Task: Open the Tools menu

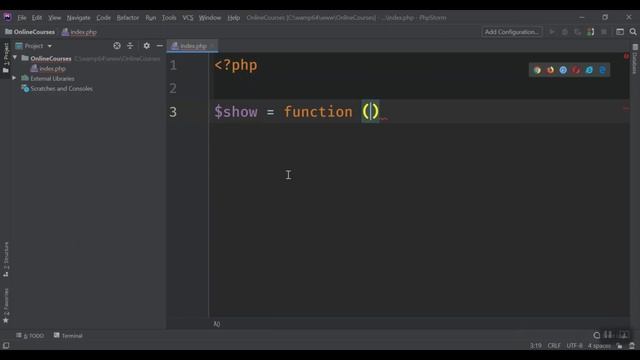Action: (x=169, y=18)
